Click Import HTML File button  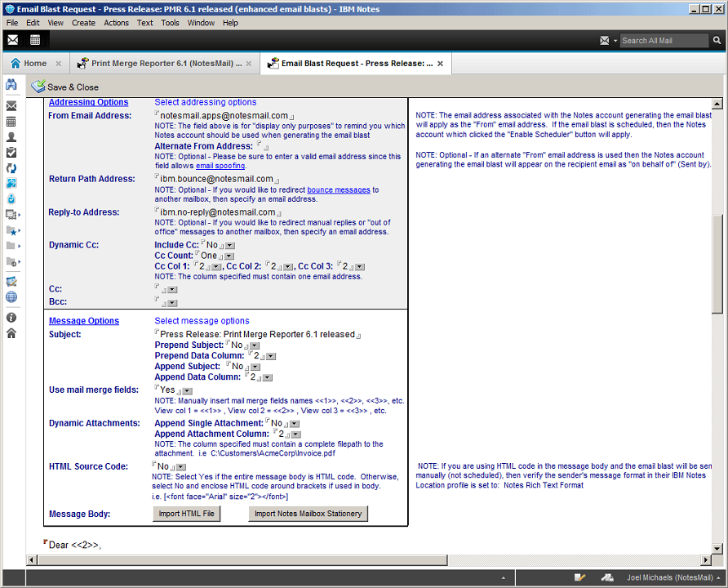click(188, 514)
